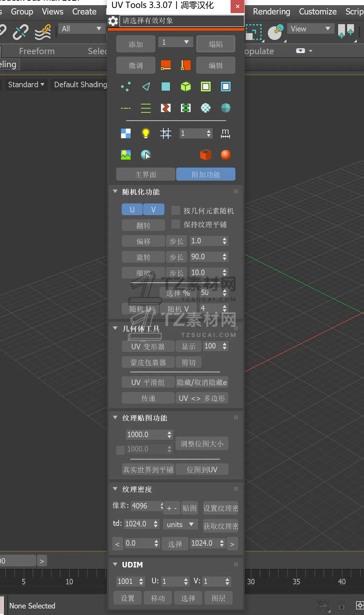Collapse the 随机化功能 rollout
Screen dimensions: 364x615
(x=115, y=191)
